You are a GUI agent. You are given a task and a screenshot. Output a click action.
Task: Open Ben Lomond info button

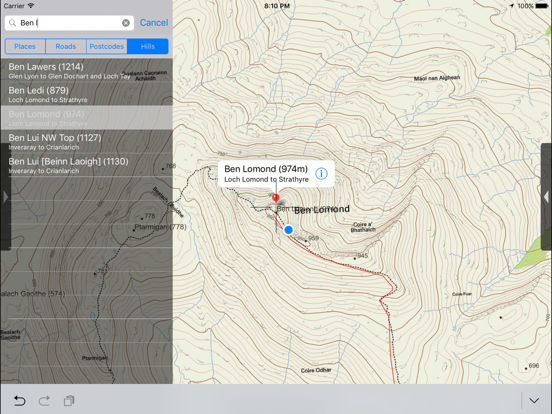(321, 174)
